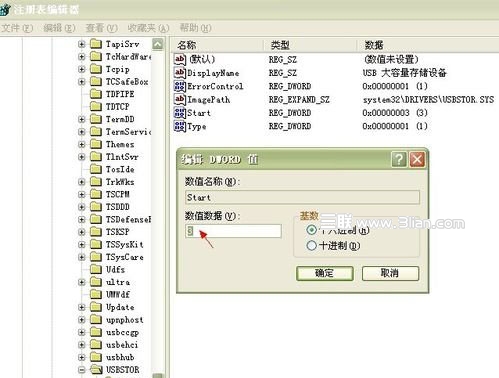Viewport: 499px width, 378px height.
Task: Expand the TapiSrv tree node
Action: point(82,44)
